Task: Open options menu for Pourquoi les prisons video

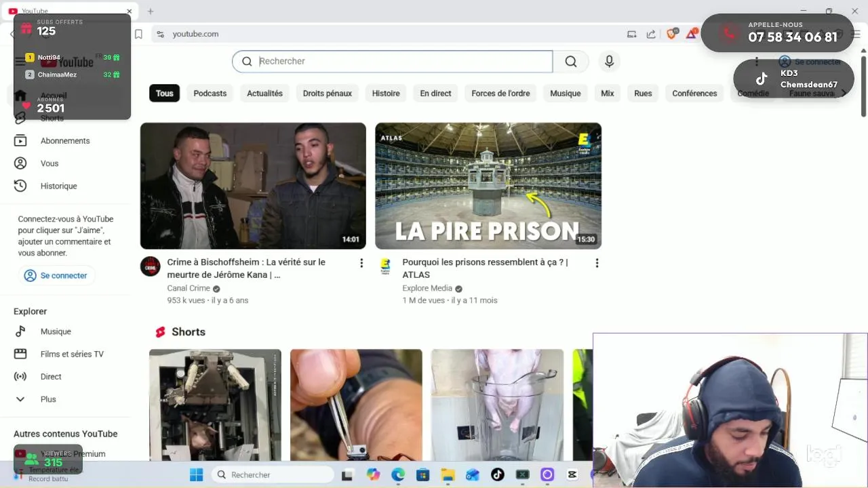Action: (x=597, y=263)
